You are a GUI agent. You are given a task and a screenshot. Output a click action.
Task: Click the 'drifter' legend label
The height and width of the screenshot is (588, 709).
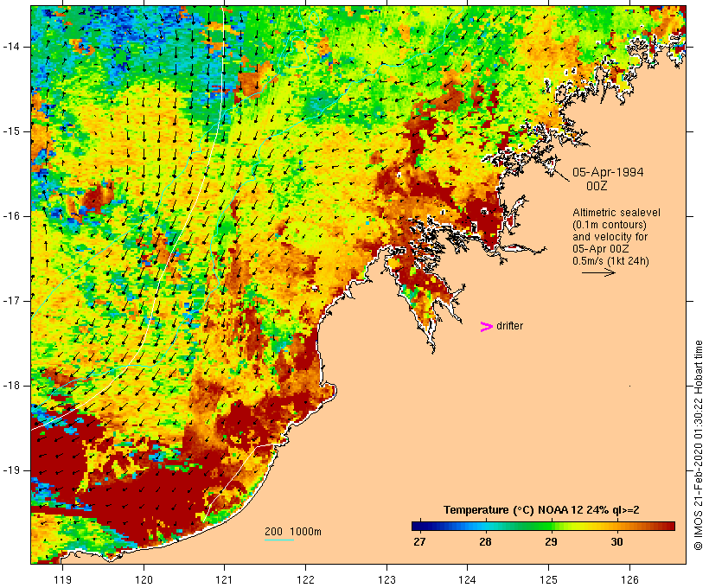[509, 326]
